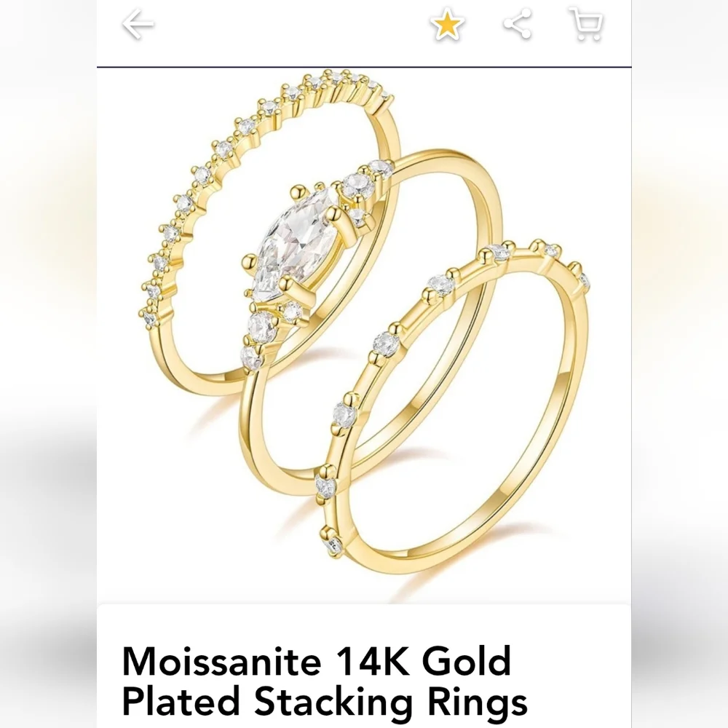
Task: Click the white title card panel
Action: 364,666
